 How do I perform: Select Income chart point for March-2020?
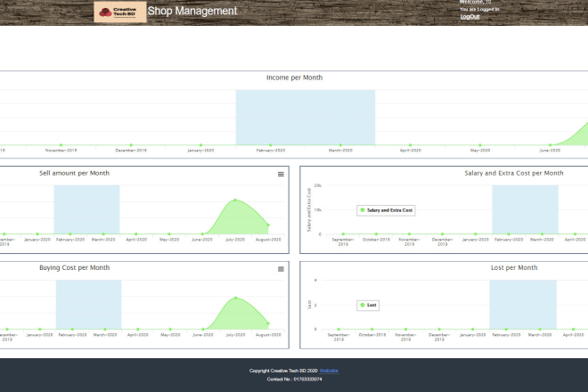pos(340,145)
